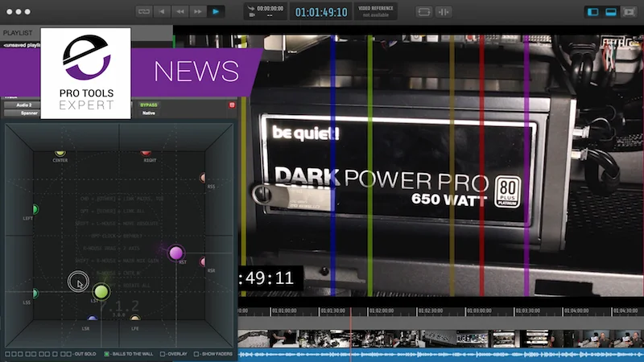Select the CENTER speaker ball
The width and height of the screenshot is (644, 362).
click(60, 153)
